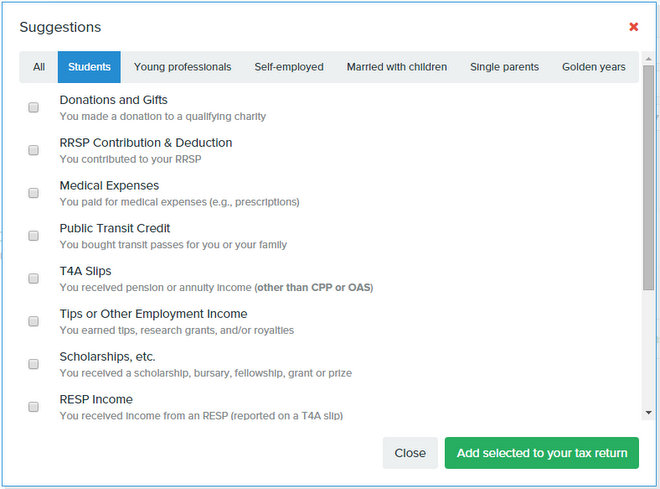This screenshot has height=489, width=660.
Task: Click the Close button
Action: coord(410,453)
